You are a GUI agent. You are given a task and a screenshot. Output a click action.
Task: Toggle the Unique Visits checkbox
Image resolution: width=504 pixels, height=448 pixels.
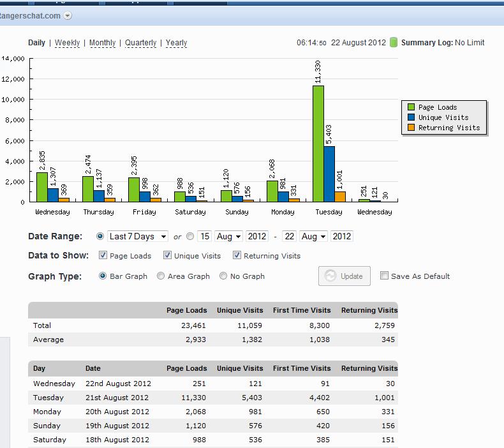tap(167, 255)
